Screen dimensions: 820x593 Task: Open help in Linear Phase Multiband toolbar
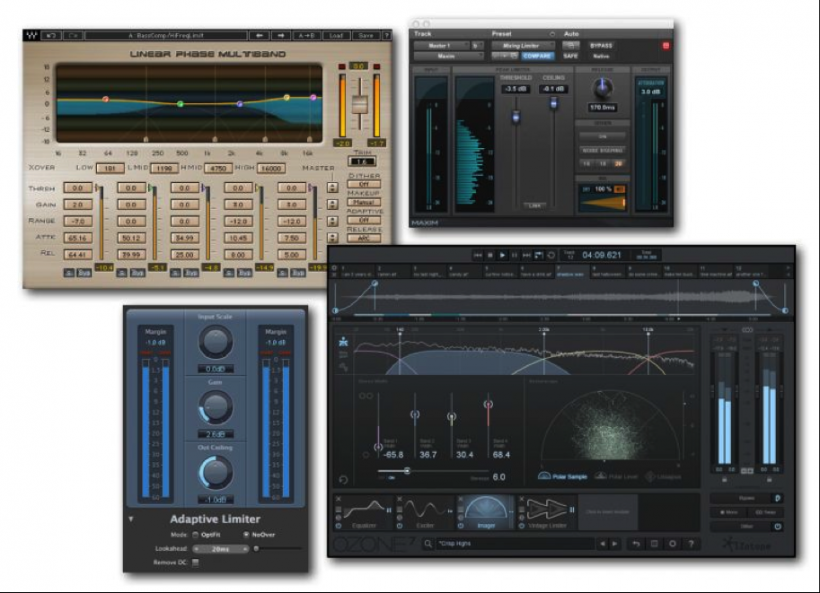click(x=386, y=36)
